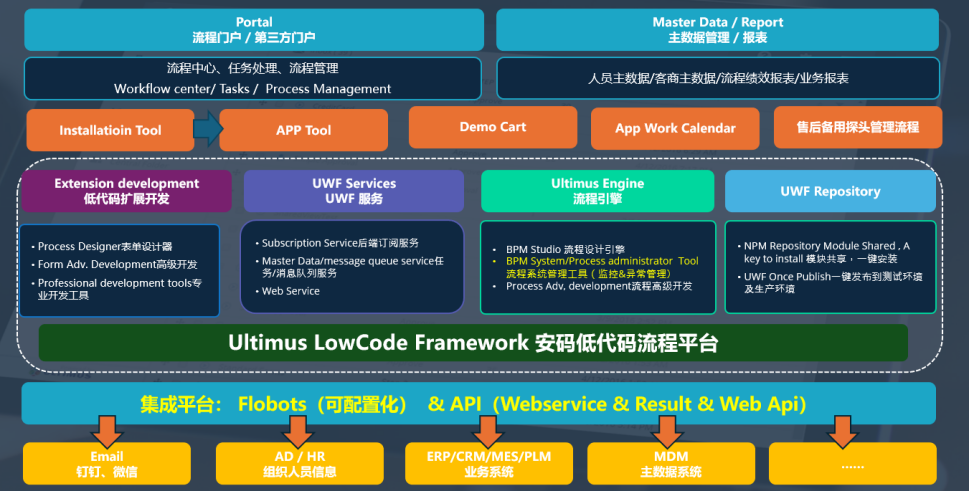The height and width of the screenshot is (492, 970).
Task: Click the 'Master Data/message queue service' bullet
Action: pyautogui.click(x=350, y=267)
